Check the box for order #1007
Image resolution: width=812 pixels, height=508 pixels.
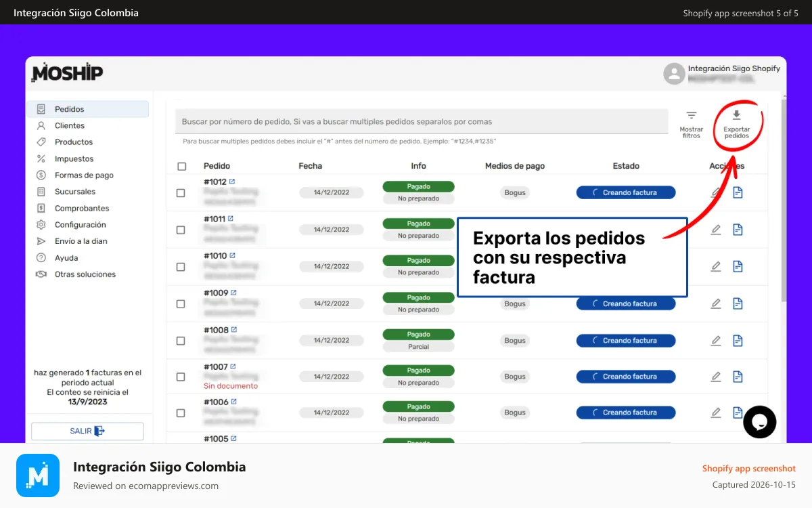[x=181, y=377]
